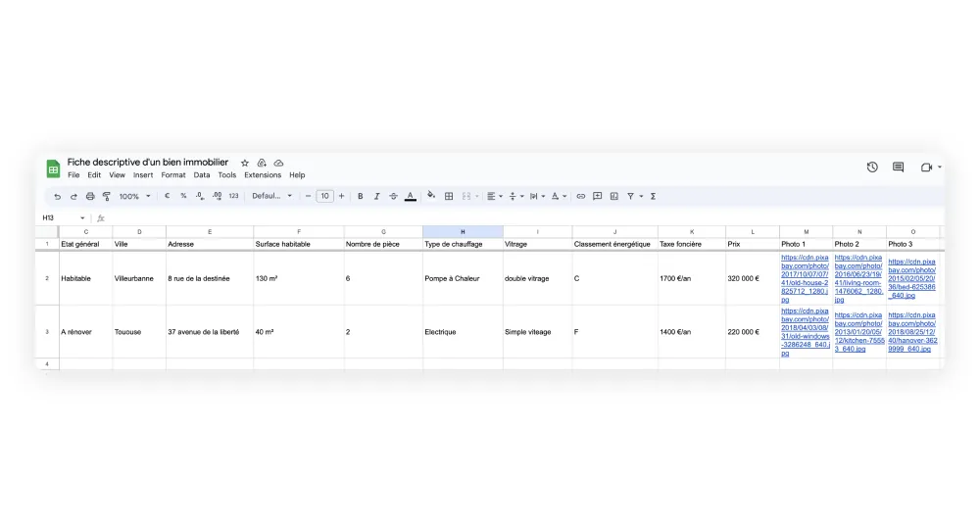Click the Meet camera icon

[x=927, y=167]
